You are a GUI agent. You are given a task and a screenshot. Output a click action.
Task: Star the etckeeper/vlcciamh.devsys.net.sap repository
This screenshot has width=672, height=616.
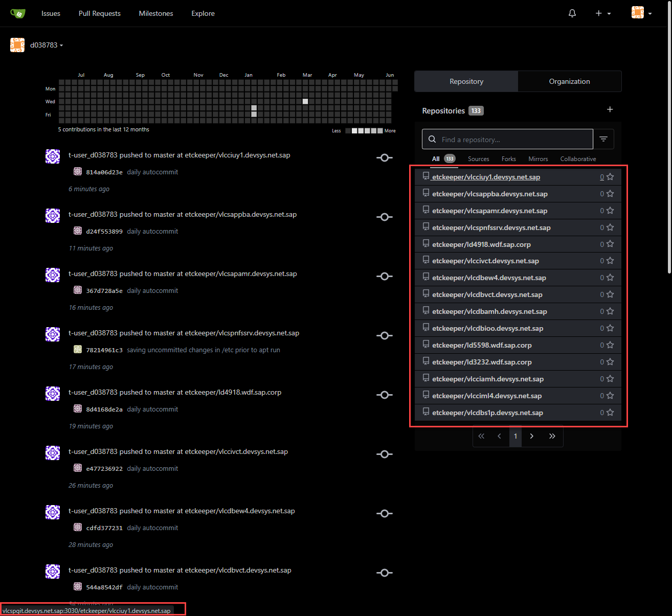tap(610, 379)
